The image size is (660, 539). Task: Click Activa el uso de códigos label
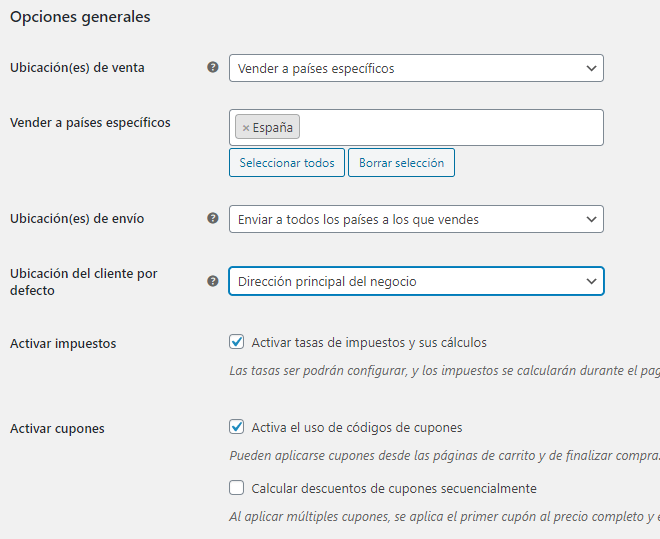(357, 427)
